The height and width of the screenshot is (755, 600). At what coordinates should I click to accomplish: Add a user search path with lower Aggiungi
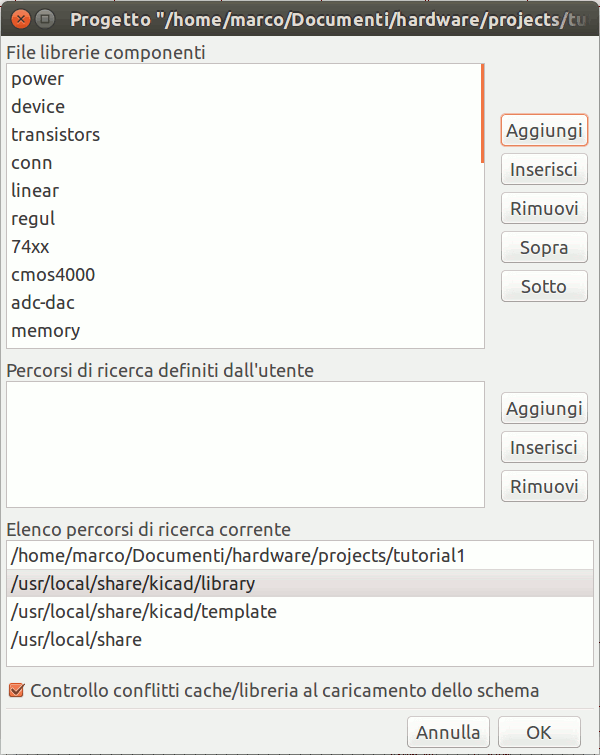point(544,408)
